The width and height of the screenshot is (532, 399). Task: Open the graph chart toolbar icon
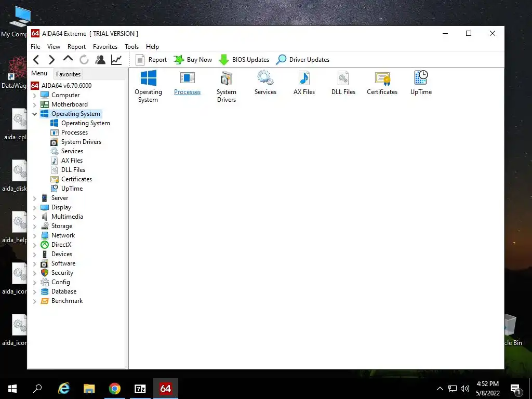click(x=116, y=60)
